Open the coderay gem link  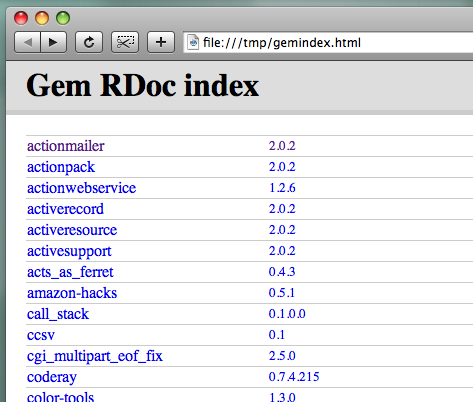pos(52,378)
